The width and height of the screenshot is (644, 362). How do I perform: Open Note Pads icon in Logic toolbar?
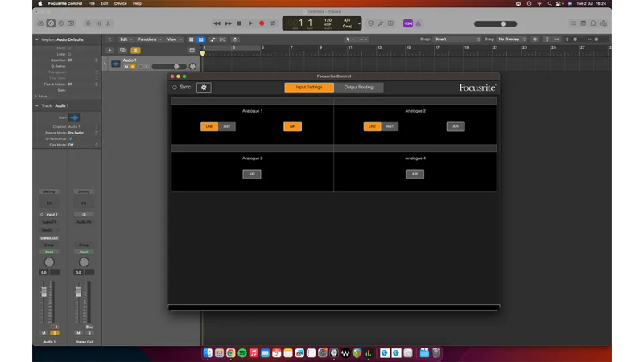tap(583, 23)
